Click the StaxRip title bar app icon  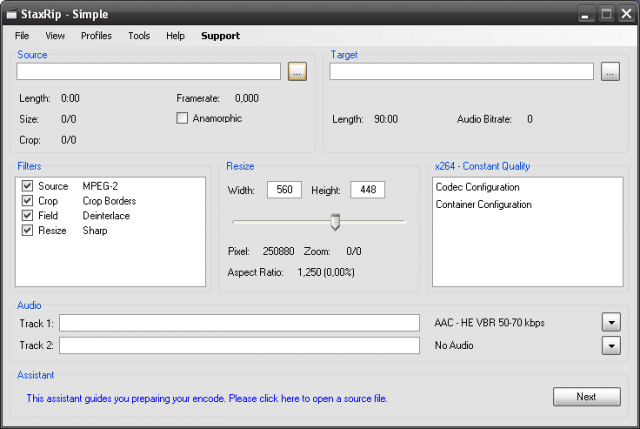(x=11, y=14)
